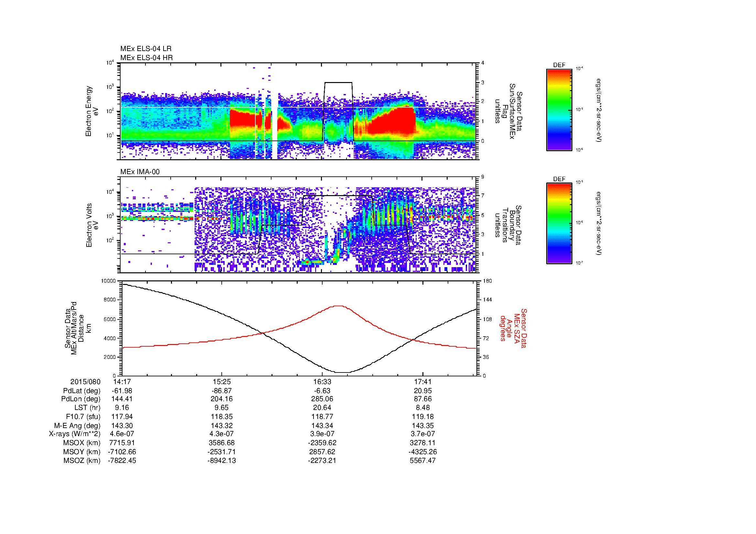756x534 pixels.
Task: Click the MSOZ value '-8942.13'
Action: (x=222, y=461)
